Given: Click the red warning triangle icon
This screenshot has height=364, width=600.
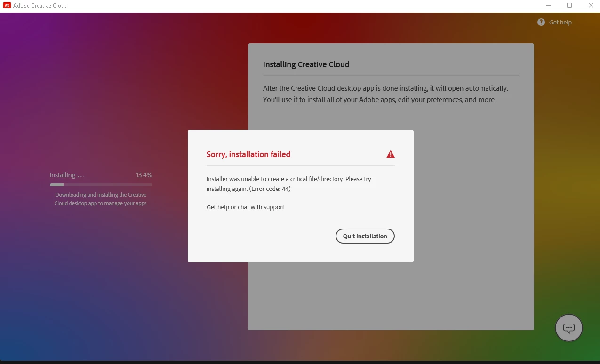Looking at the screenshot, I should point(390,154).
